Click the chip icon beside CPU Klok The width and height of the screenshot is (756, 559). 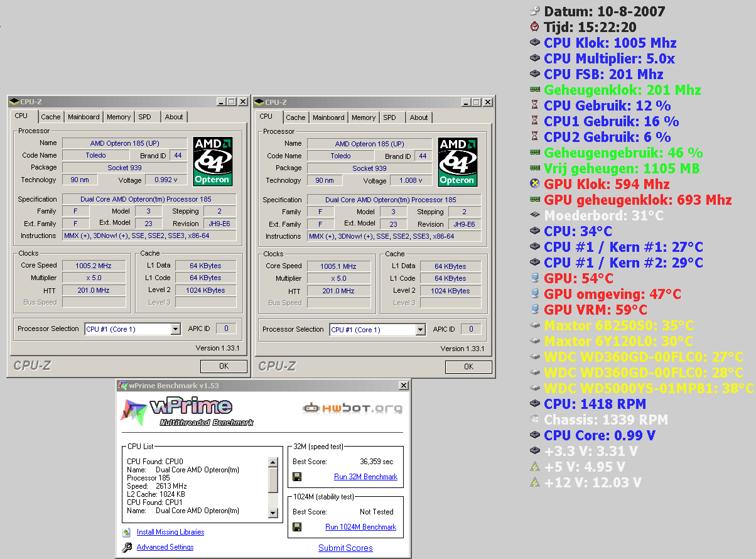point(535,43)
